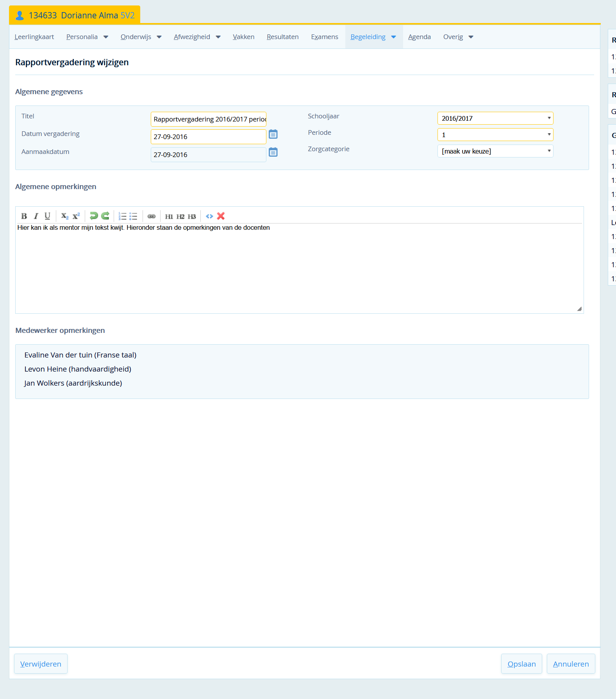This screenshot has height=699, width=616.
Task: Open the Agenda tab
Action: pyautogui.click(x=420, y=37)
